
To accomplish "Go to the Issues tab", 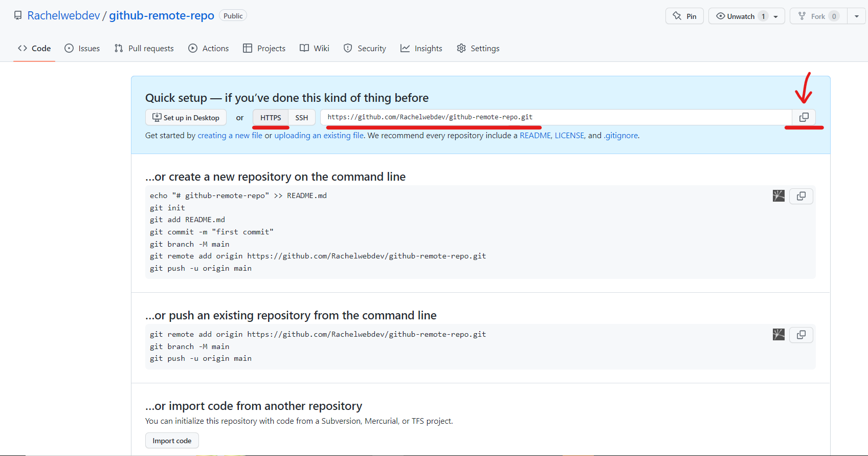I will [x=82, y=49].
